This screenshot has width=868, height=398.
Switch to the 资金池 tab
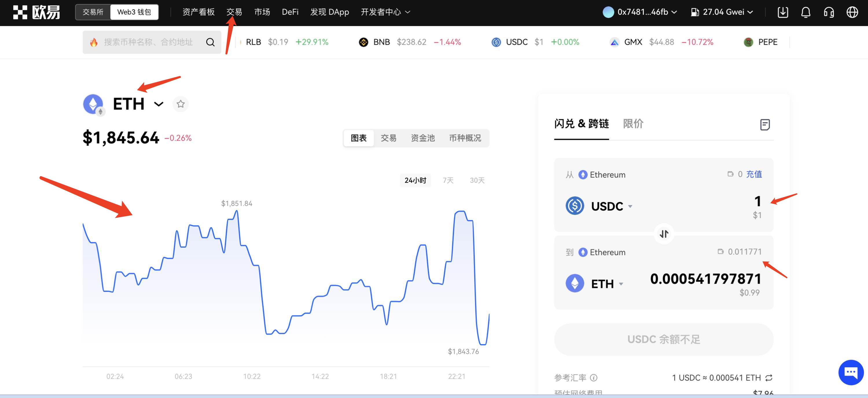pyautogui.click(x=422, y=138)
